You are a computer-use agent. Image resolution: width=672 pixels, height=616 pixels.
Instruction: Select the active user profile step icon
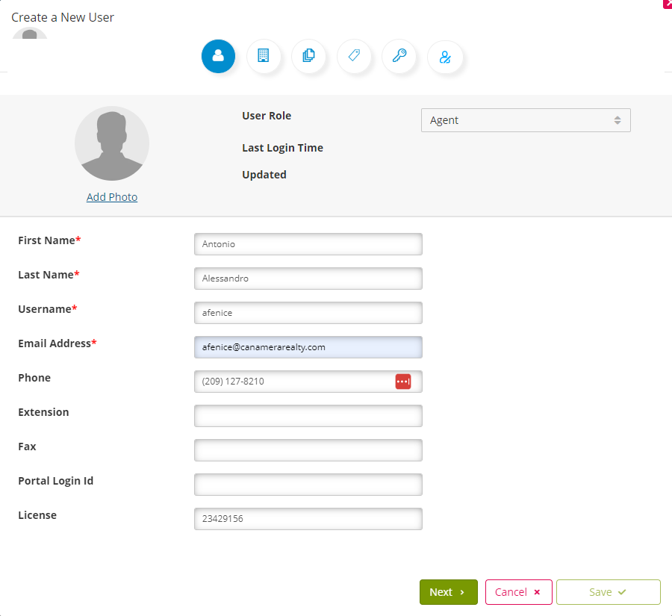click(218, 56)
